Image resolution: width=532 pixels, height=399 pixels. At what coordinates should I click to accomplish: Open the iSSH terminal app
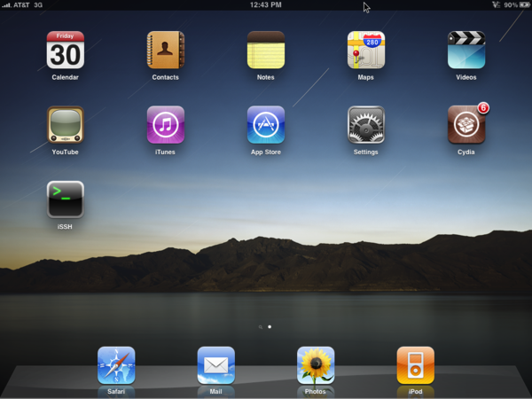(65, 199)
